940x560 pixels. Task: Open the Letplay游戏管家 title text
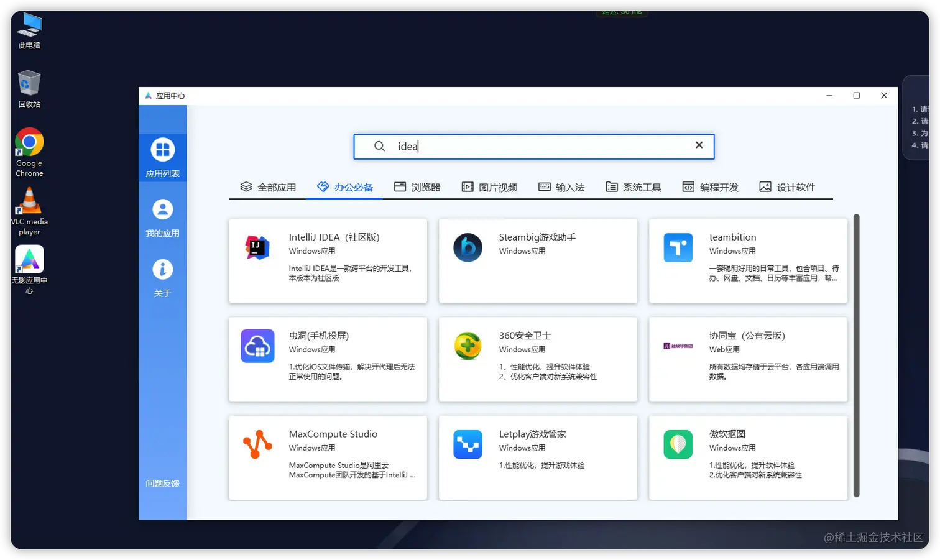tap(532, 434)
